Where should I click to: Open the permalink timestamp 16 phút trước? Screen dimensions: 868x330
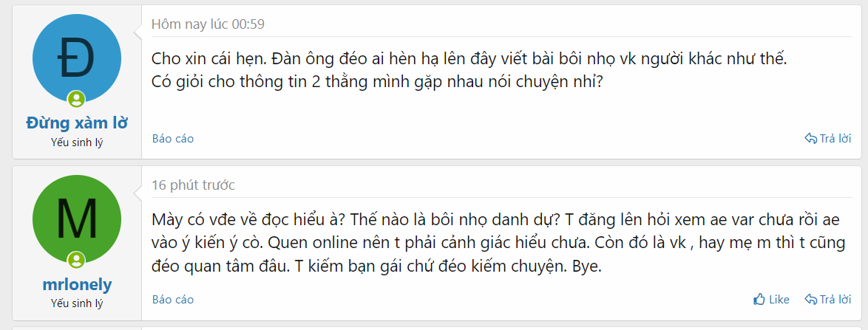tap(193, 185)
